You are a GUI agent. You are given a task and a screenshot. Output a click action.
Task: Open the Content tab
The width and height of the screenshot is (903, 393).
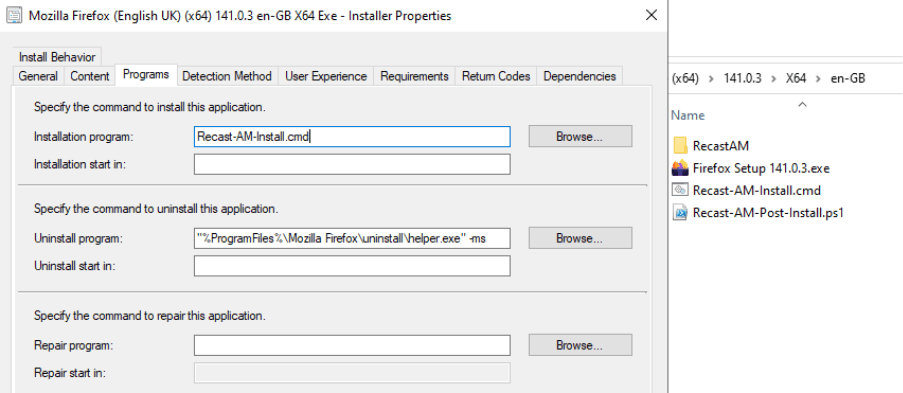[90, 76]
